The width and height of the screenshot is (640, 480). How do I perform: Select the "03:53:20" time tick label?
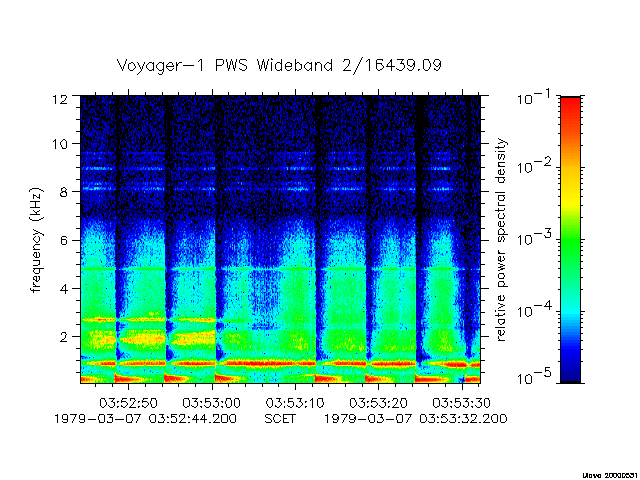coord(378,403)
